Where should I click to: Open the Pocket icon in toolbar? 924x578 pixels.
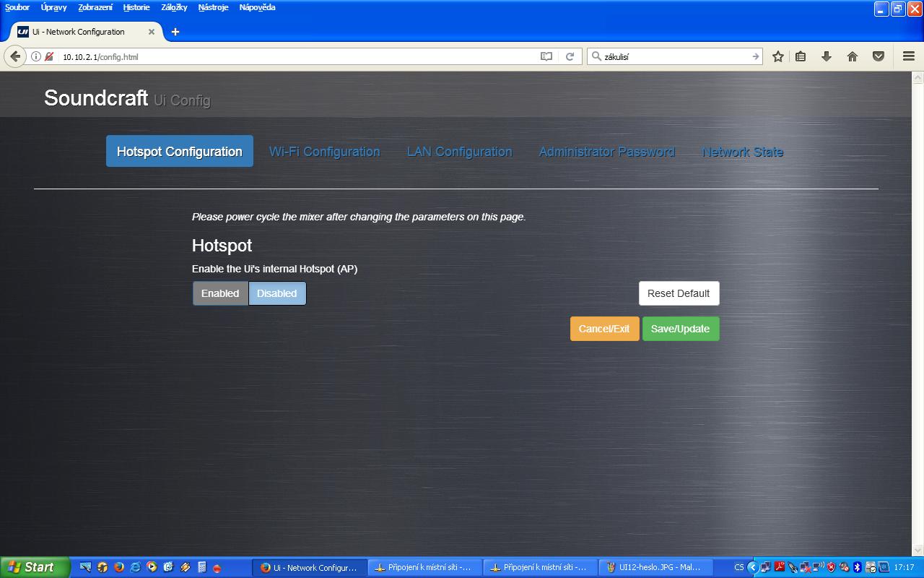(x=879, y=56)
